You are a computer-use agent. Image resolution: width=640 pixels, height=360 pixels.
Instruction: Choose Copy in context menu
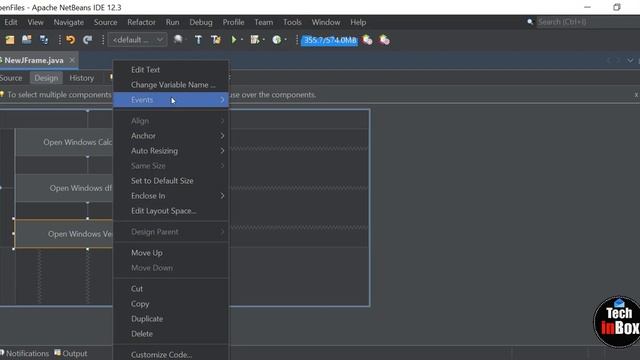tap(171, 304)
